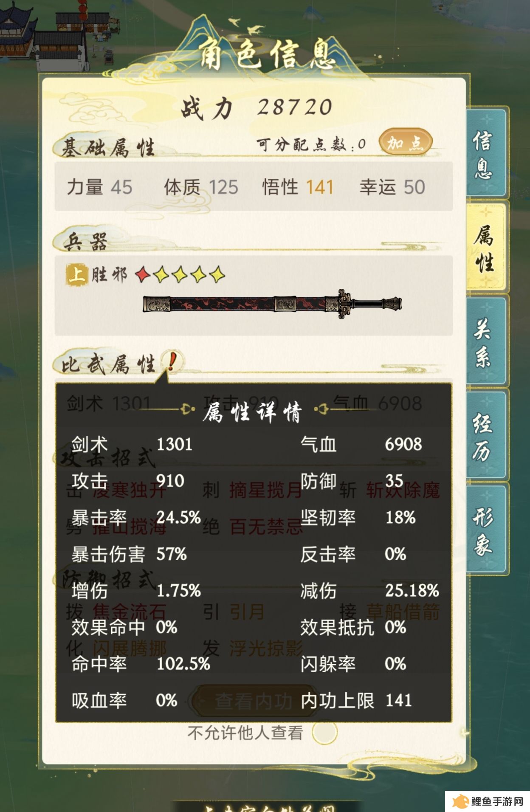Click the 加点 button
The image size is (530, 812).
pyautogui.click(x=405, y=143)
